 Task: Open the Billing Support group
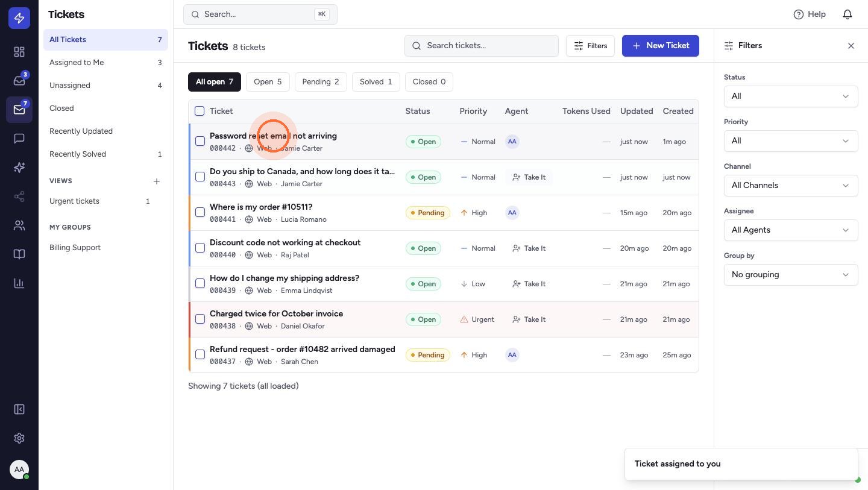105,248
